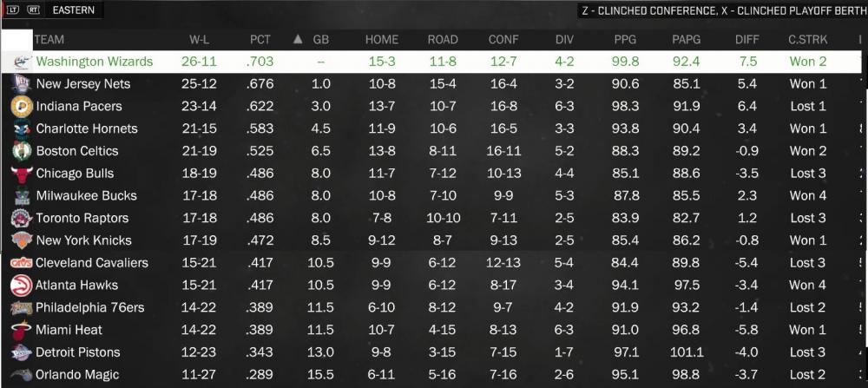Switch conference with the RT button icon
Image resolution: width=868 pixels, height=388 pixels.
click(x=33, y=10)
